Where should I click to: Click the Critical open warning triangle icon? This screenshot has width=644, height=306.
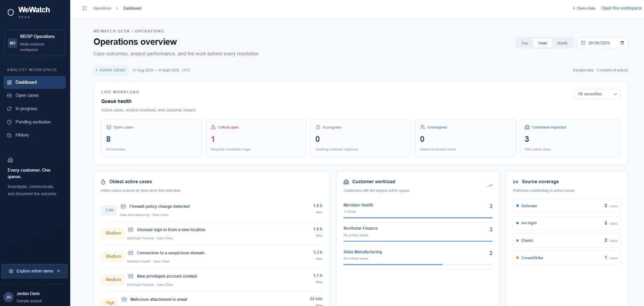click(213, 127)
